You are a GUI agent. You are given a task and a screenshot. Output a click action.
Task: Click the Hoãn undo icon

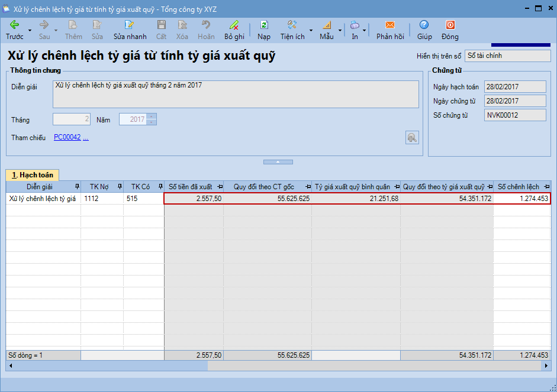(x=205, y=24)
